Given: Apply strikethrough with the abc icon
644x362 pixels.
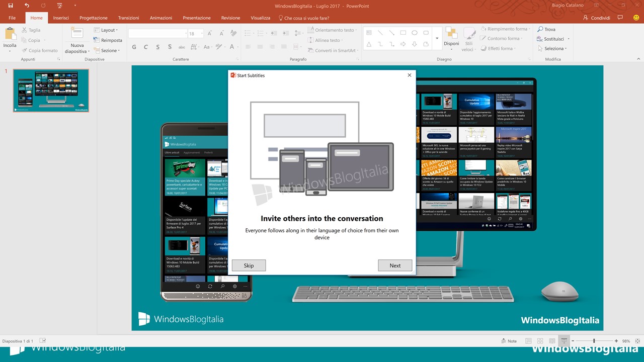Looking at the screenshot, I should coord(182,47).
